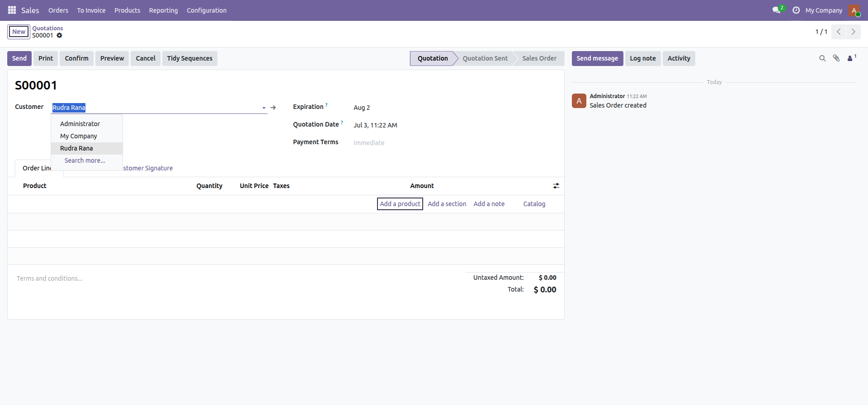
Task: Open the My Company switcher
Action: pyautogui.click(x=824, y=10)
